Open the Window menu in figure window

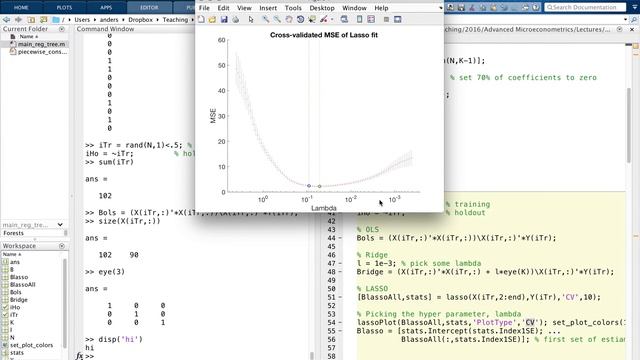pos(354,8)
